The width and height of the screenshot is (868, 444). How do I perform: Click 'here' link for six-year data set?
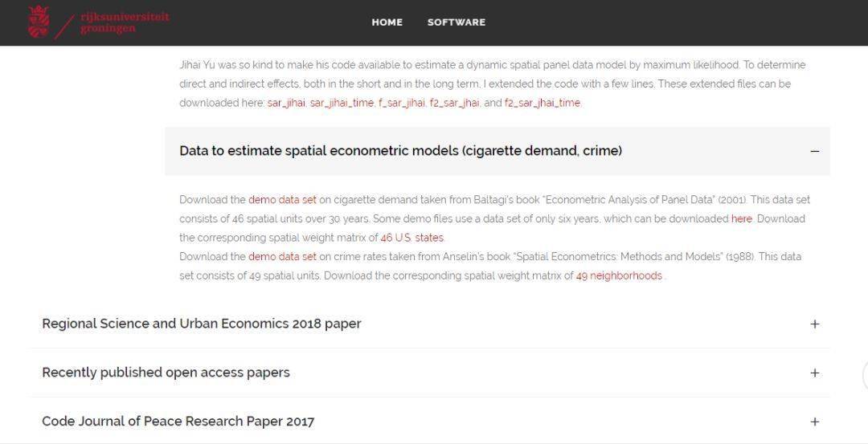741,218
